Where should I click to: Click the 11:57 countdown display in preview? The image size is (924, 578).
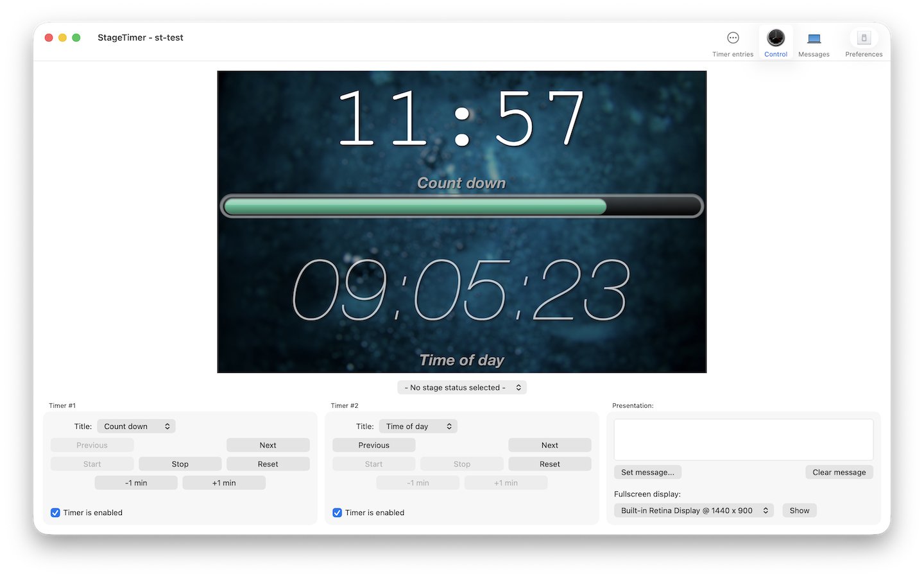(x=461, y=118)
